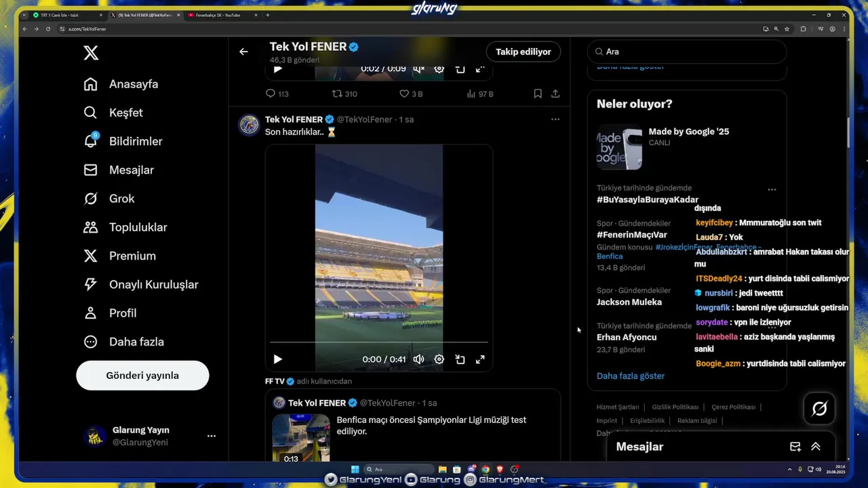Open Çerez Politikası footer link

pyautogui.click(x=733, y=407)
